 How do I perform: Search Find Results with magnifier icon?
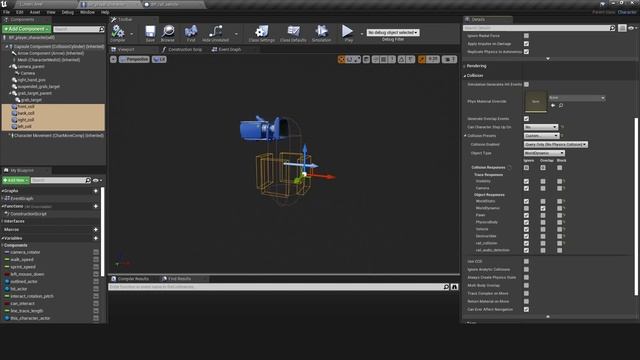click(446, 287)
